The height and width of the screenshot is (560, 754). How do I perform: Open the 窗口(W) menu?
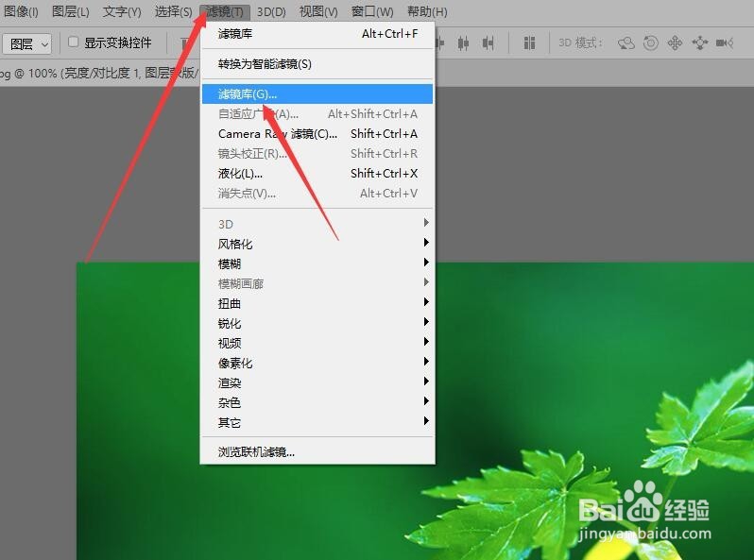(x=372, y=11)
